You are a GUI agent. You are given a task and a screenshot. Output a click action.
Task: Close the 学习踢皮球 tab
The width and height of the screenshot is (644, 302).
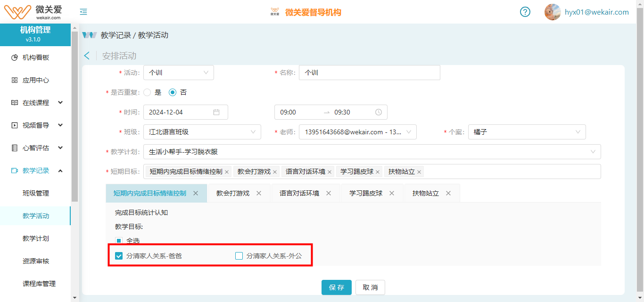click(392, 193)
